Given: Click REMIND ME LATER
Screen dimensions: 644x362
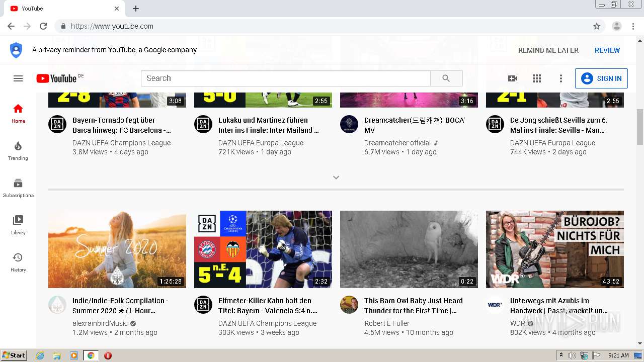Looking at the screenshot, I should (x=548, y=50).
